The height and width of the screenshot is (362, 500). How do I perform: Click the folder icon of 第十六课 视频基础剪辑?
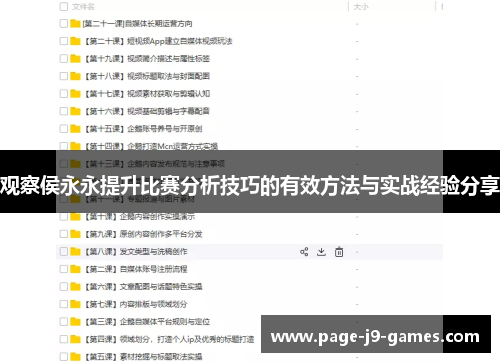tap(75, 111)
